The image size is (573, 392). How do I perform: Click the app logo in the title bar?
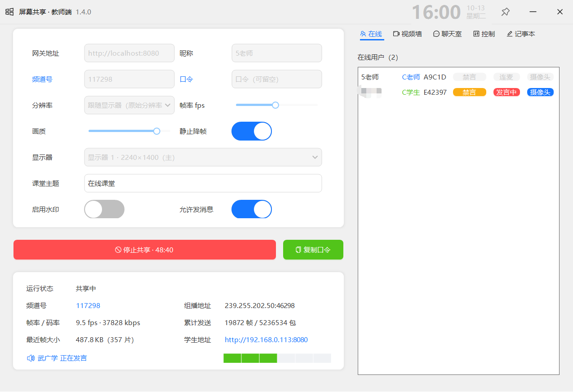click(9, 12)
